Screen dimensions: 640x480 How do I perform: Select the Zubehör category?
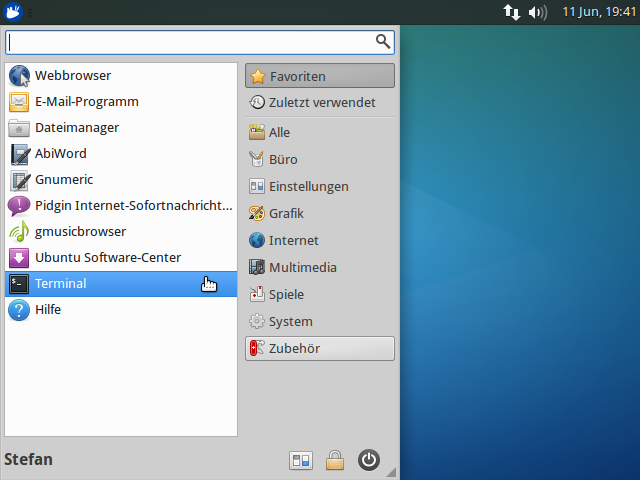coord(319,348)
